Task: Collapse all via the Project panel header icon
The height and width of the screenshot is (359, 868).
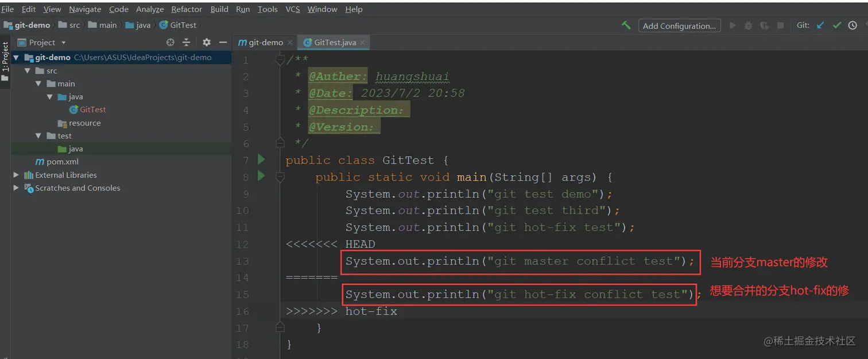Action: click(x=186, y=42)
